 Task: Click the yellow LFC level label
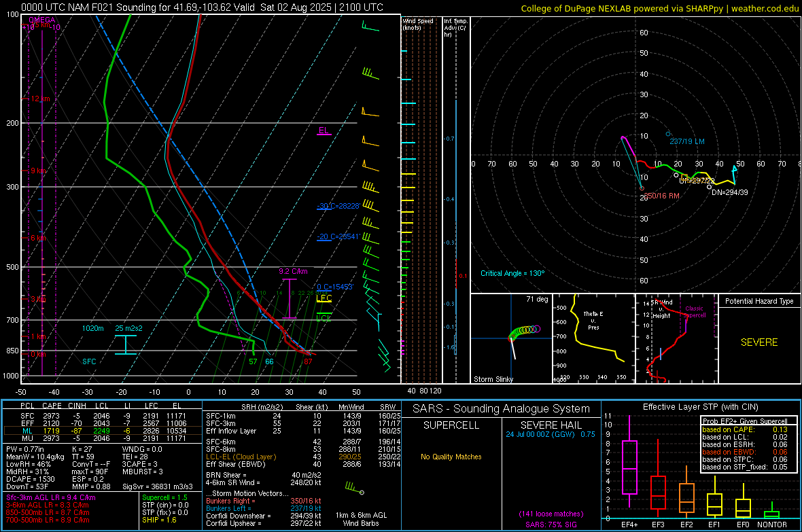click(x=324, y=298)
